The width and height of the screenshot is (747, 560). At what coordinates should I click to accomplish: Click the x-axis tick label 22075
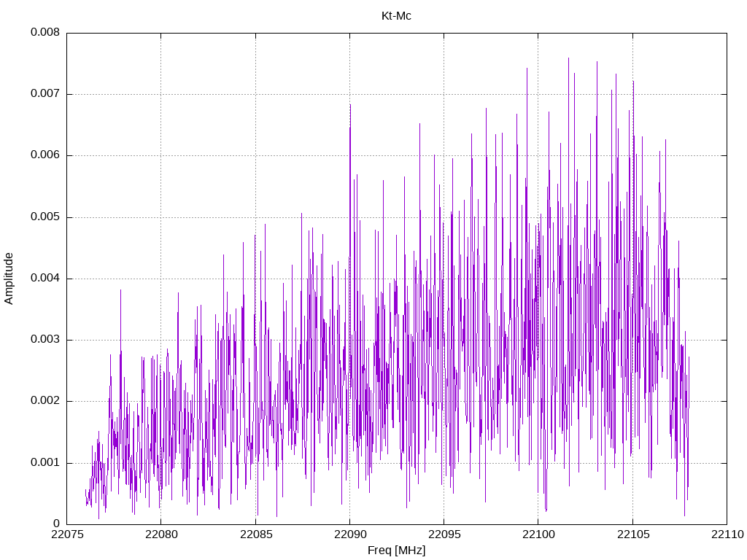[x=66, y=534]
